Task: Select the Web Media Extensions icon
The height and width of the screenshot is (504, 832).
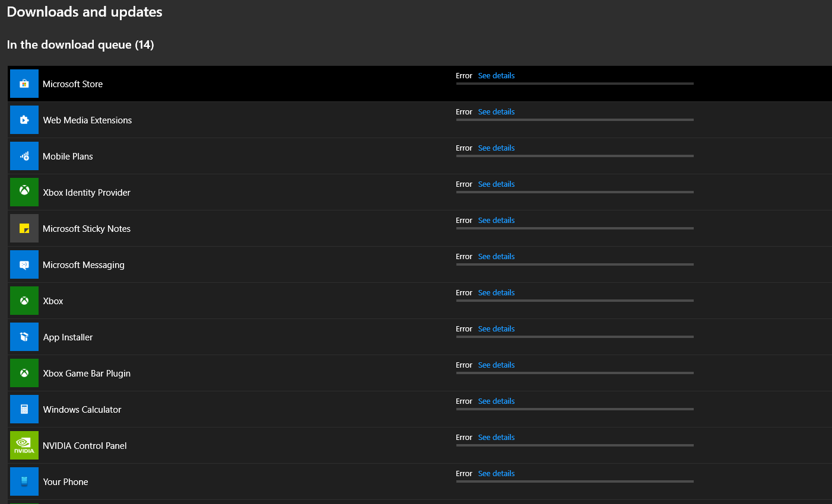Action: (24, 120)
